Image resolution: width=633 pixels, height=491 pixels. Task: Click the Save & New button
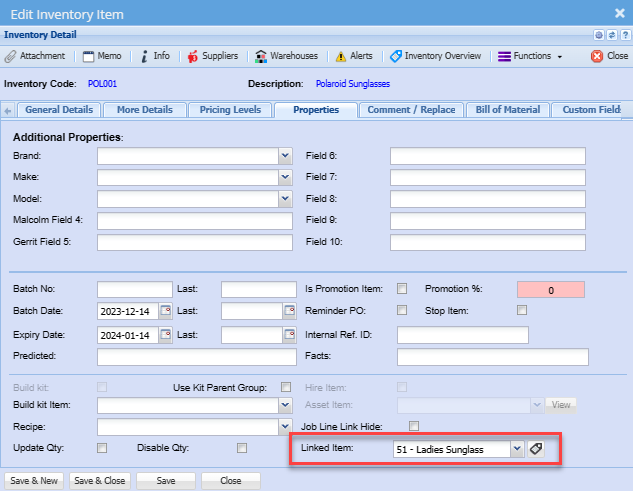pos(35,480)
